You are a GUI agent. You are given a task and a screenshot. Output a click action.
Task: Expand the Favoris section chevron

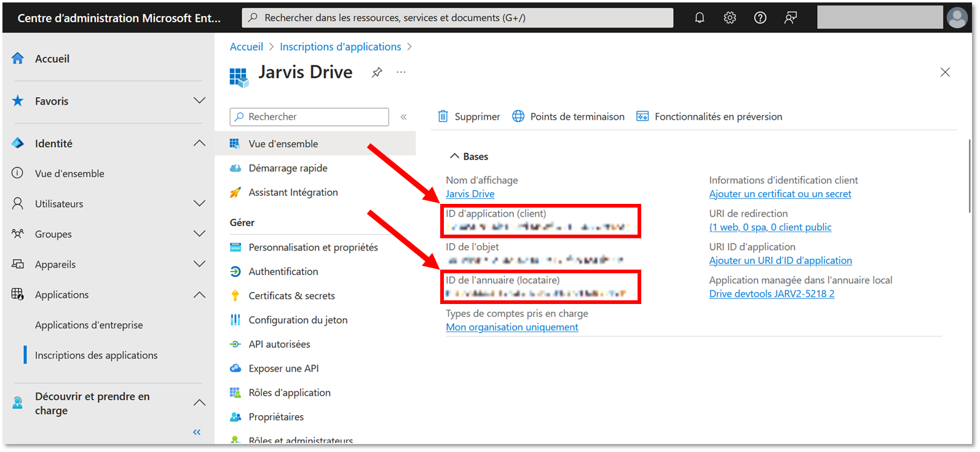199,100
